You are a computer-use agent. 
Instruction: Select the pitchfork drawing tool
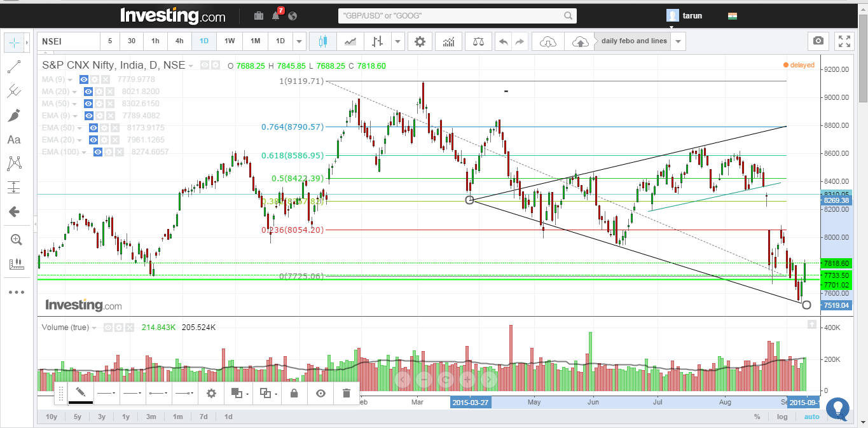14,91
